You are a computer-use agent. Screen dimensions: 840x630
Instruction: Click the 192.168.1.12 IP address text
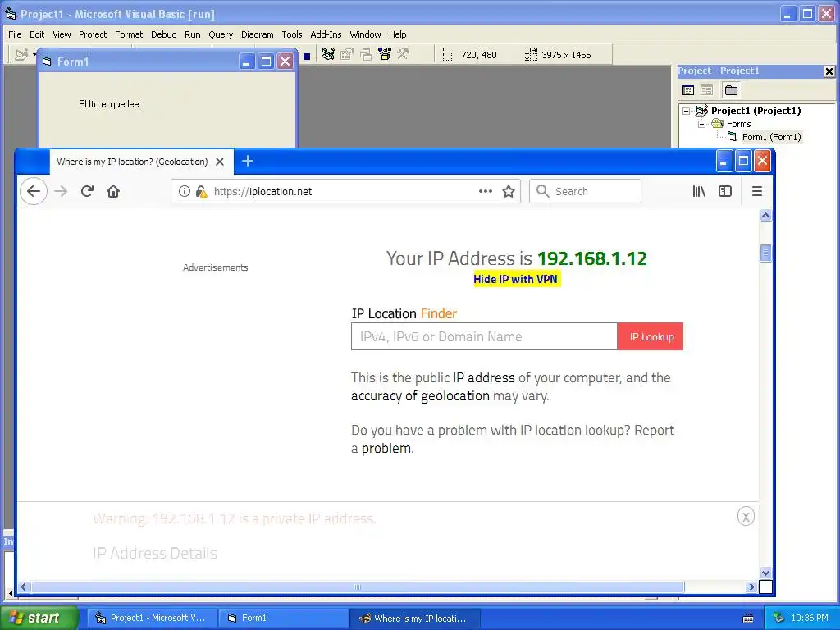tap(592, 258)
